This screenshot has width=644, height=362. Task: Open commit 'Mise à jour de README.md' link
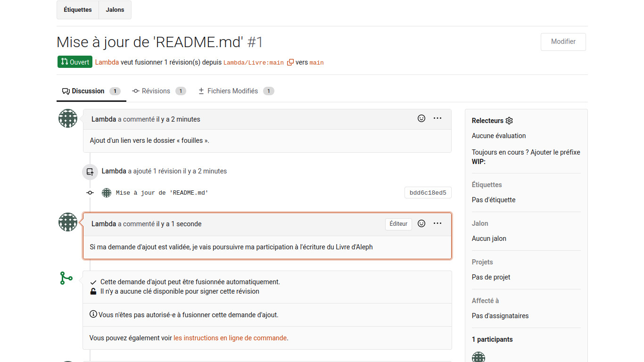tap(162, 193)
